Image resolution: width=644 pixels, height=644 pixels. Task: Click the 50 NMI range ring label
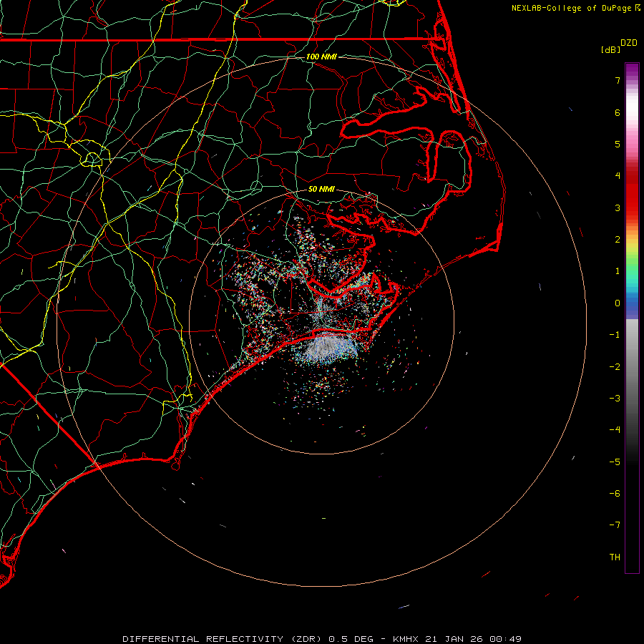tap(321, 189)
